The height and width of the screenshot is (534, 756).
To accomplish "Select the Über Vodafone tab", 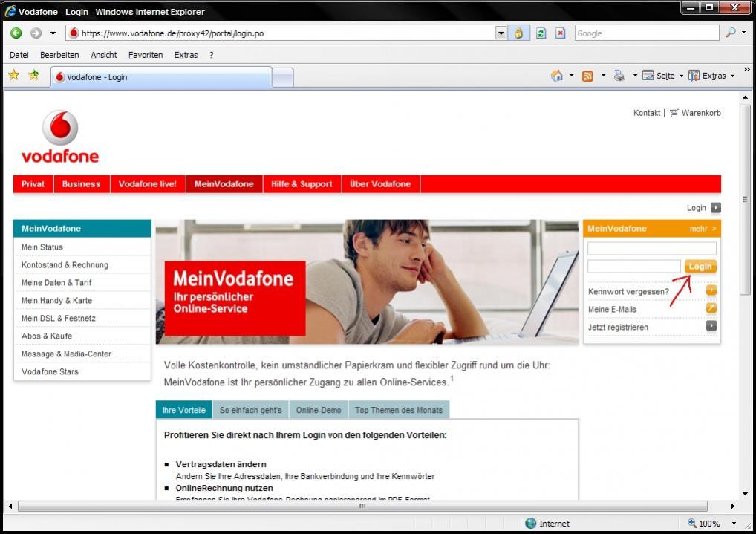I will 380,184.
